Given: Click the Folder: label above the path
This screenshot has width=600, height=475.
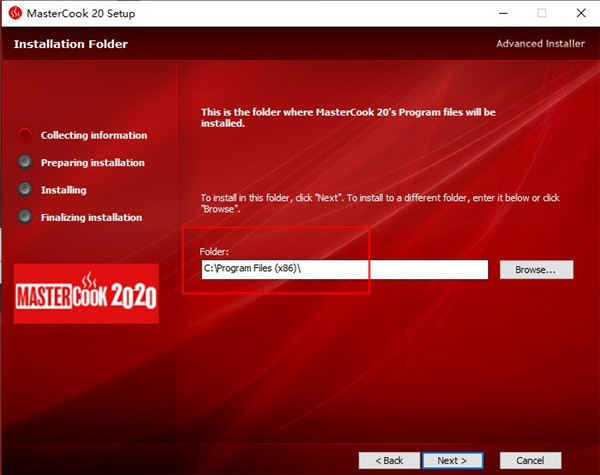Looking at the screenshot, I should (215, 251).
